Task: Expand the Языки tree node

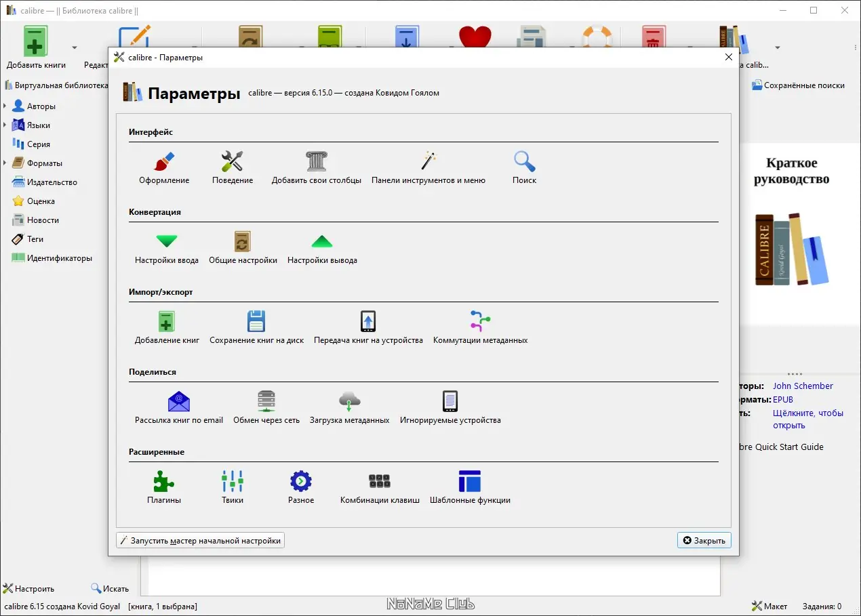Action: click(5, 125)
